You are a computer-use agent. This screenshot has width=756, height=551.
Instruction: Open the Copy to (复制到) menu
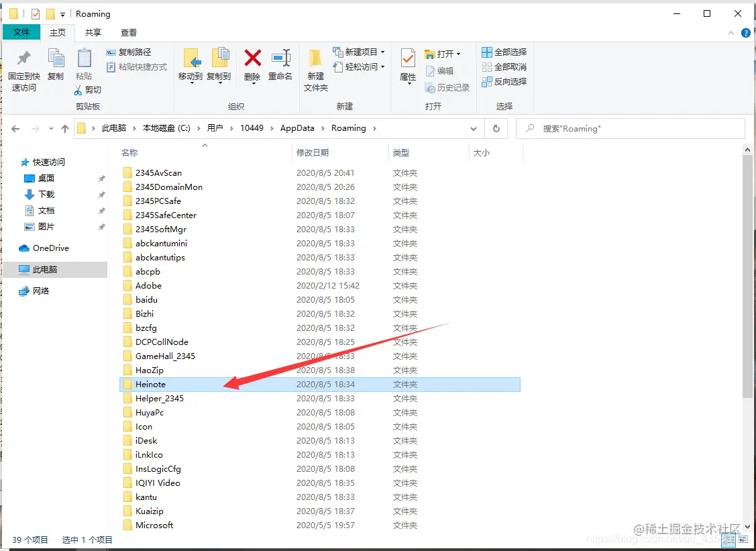tap(219, 66)
